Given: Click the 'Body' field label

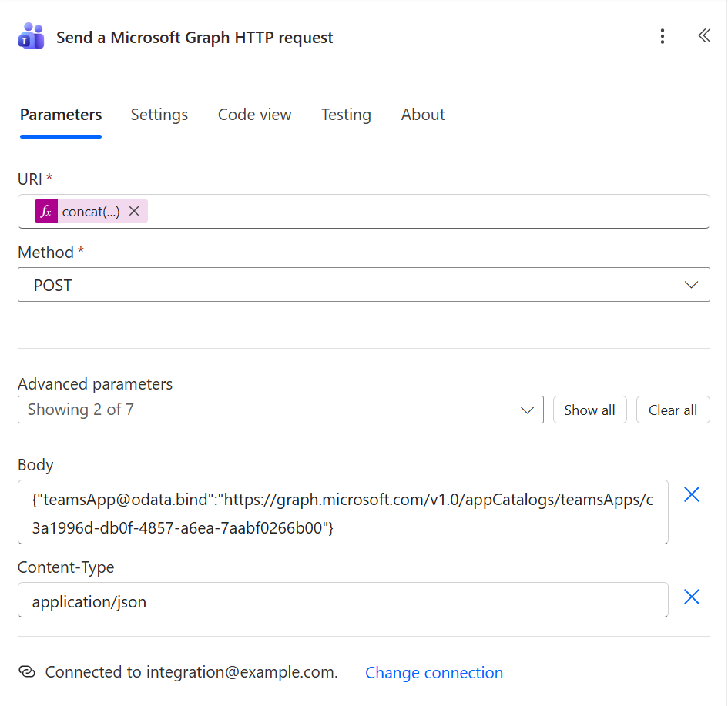Looking at the screenshot, I should tap(35, 465).
